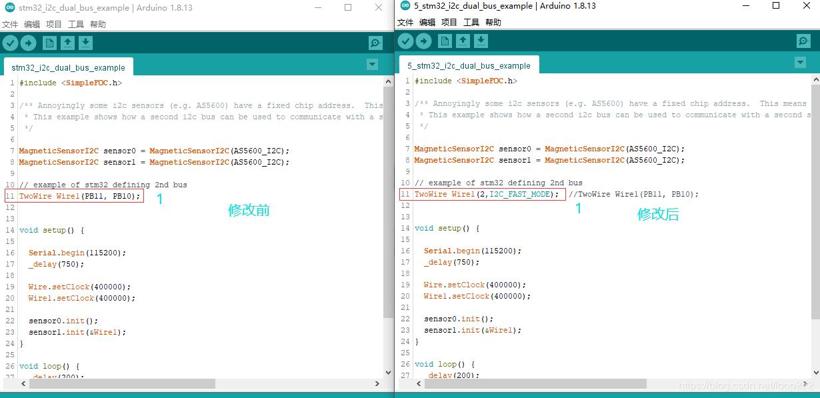This screenshot has height=398, width=820.
Task: Maximize the left Arduino window
Action: [x=348, y=7]
